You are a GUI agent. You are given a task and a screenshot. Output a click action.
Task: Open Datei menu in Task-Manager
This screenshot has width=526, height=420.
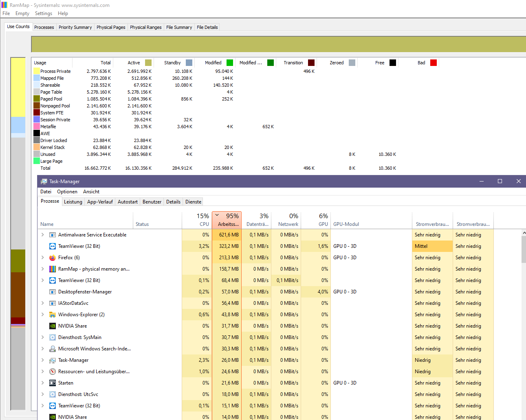point(46,192)
